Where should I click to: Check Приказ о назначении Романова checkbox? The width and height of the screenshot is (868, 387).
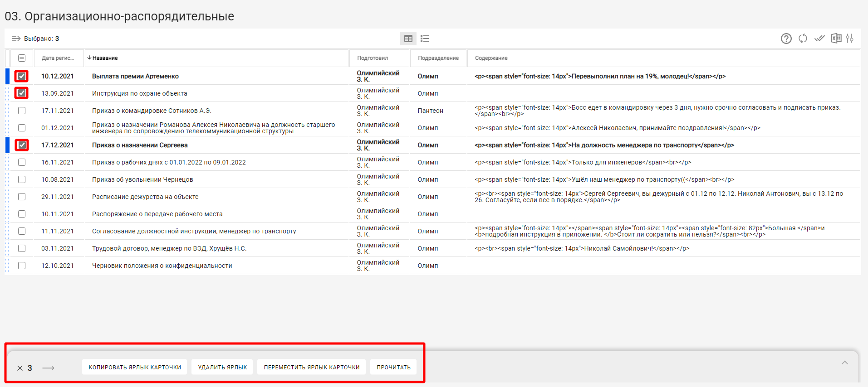(22, 128)
